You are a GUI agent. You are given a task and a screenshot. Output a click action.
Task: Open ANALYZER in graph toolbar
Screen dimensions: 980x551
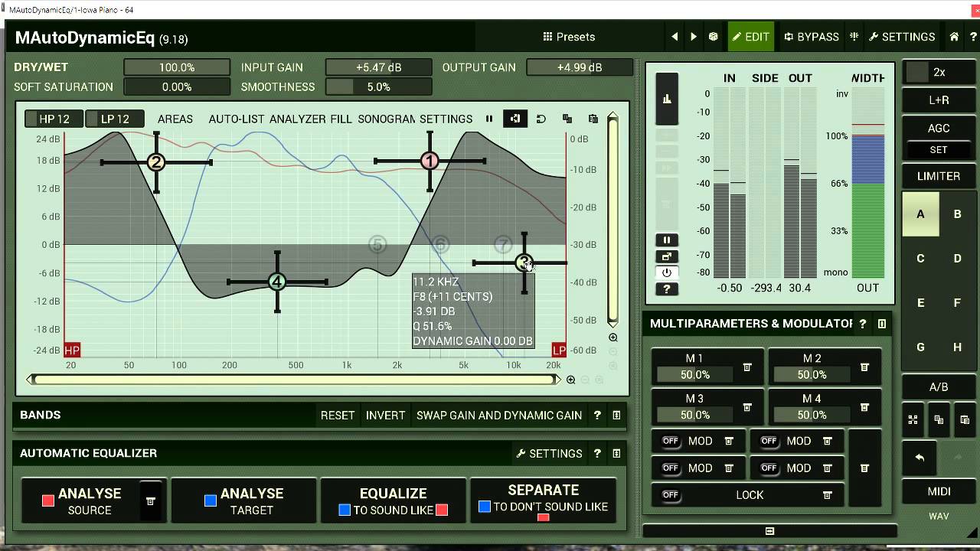click(x=298, y=119)
